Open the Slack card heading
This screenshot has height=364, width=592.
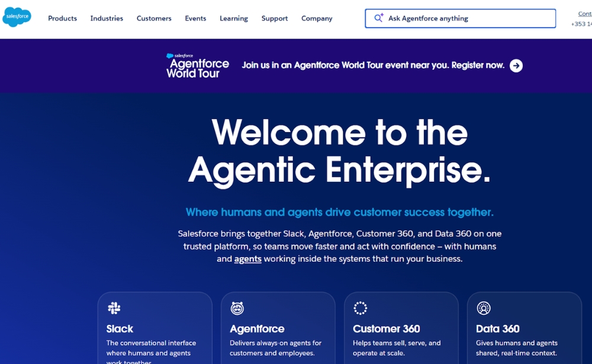coord(120,328)
